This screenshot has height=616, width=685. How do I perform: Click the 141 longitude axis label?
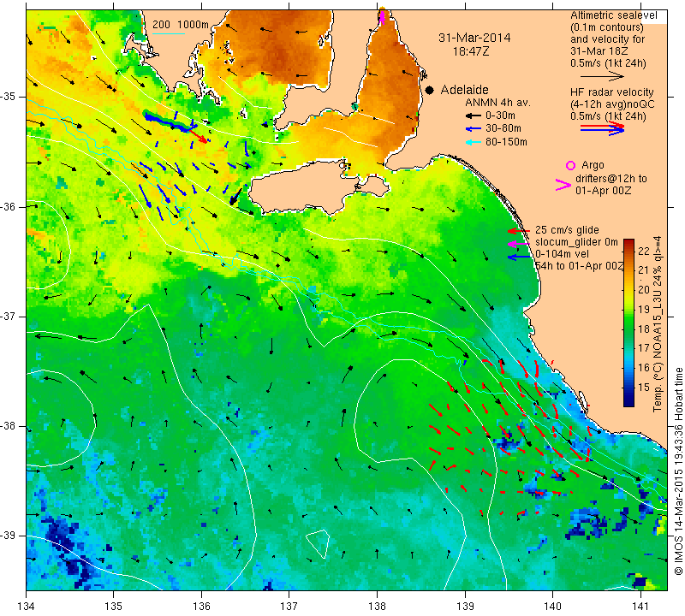coord(640,607)
